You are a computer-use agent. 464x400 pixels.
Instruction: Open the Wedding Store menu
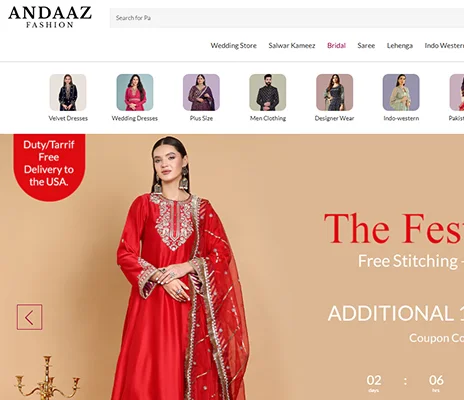[234, 46]
